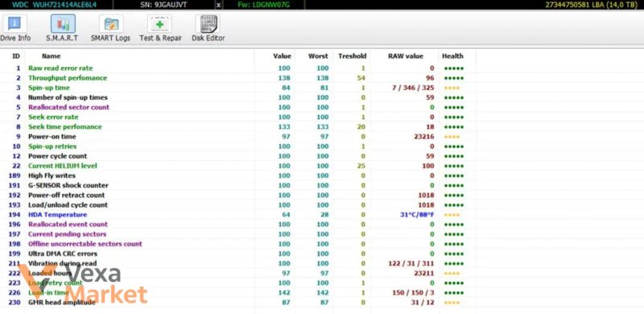Click Throughput perfomance threshold 54

(361, 78)
